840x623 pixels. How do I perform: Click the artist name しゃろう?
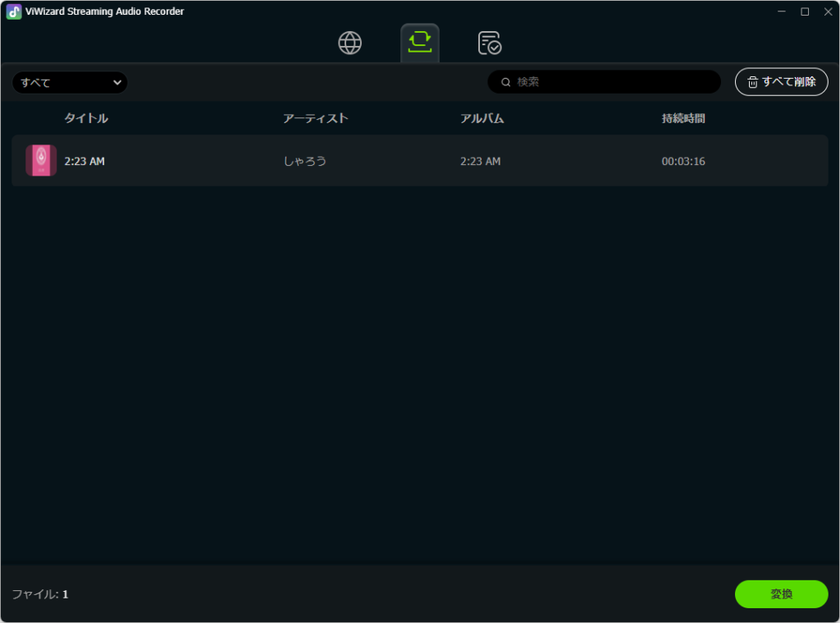coord(305,162)
